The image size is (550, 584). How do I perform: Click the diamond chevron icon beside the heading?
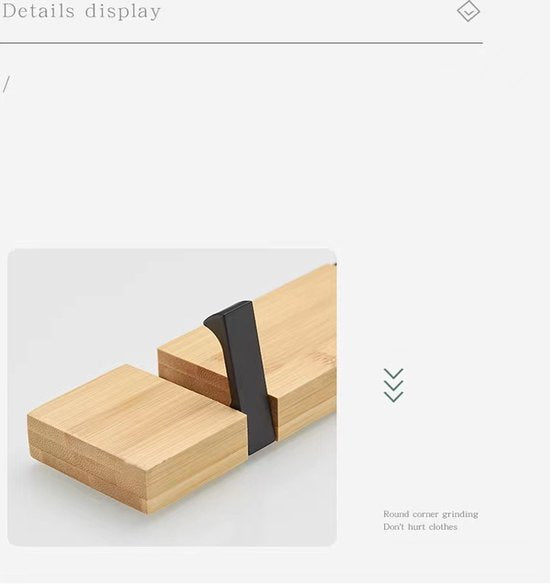[x=468, y=11]
